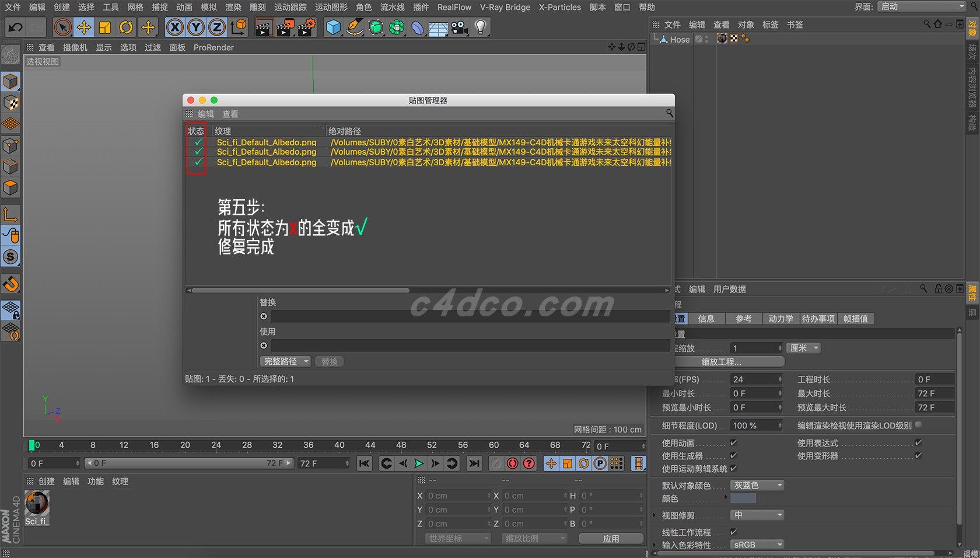Image resolution: width=980 pixels, height=558 pixels.
Task: Switch to the 待办事项 tab
Action: [x=818, y=319]
